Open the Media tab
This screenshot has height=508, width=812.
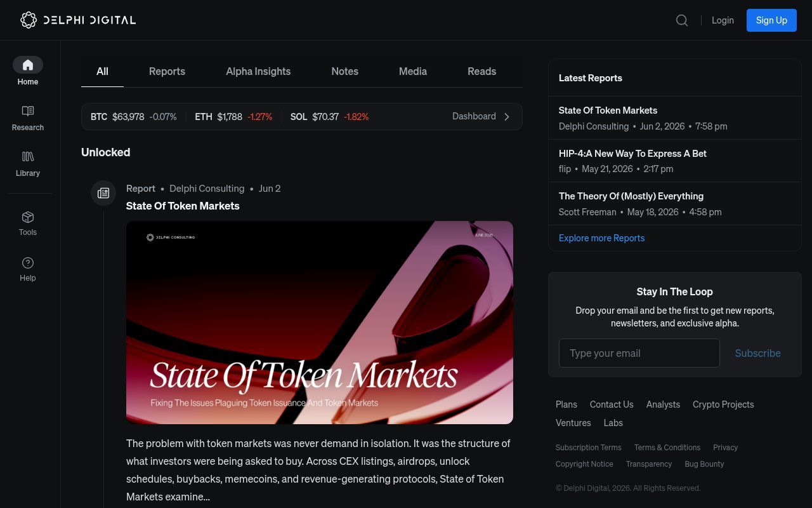413,71
